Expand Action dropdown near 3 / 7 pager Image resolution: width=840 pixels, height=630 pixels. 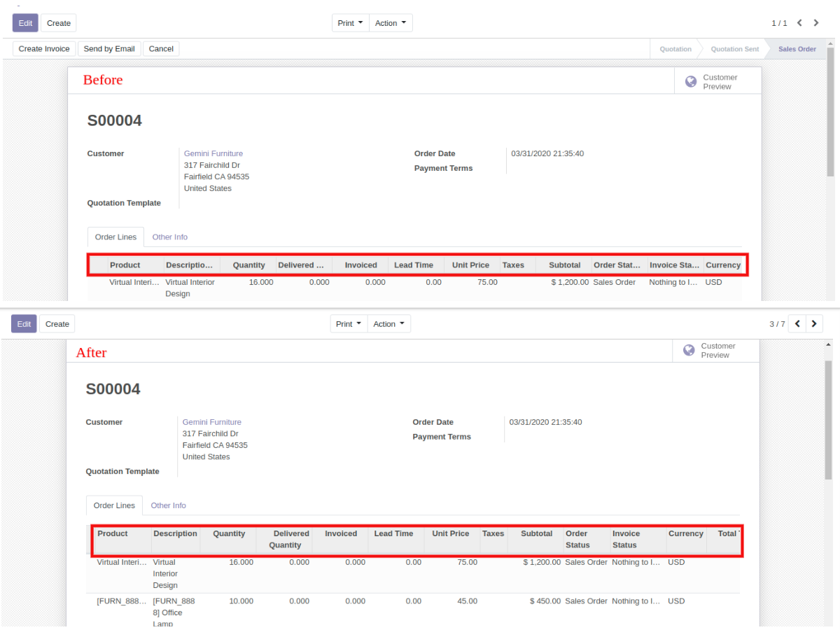(388, 324)
